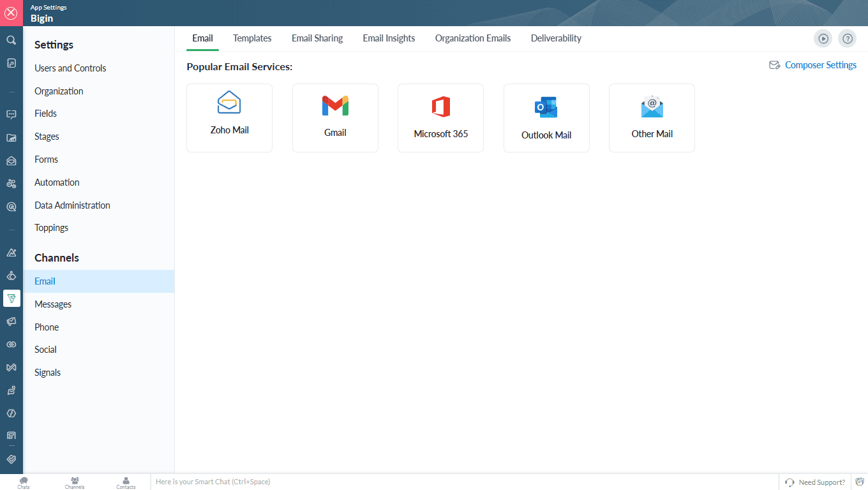Image resolution: width=868 pixels, height=490 pixels.
Task: Switch to the Email tab
Action: pos(202,38)
